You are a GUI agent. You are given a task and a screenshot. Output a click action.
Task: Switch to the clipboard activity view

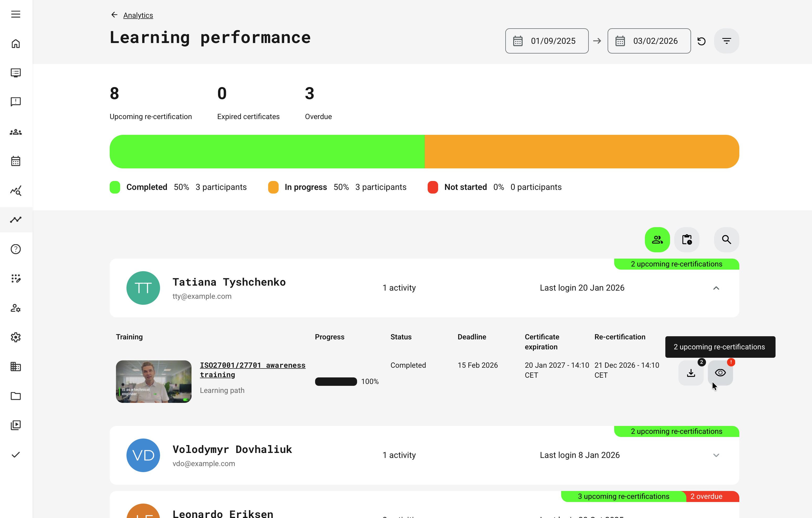click(x=687, y=240)
